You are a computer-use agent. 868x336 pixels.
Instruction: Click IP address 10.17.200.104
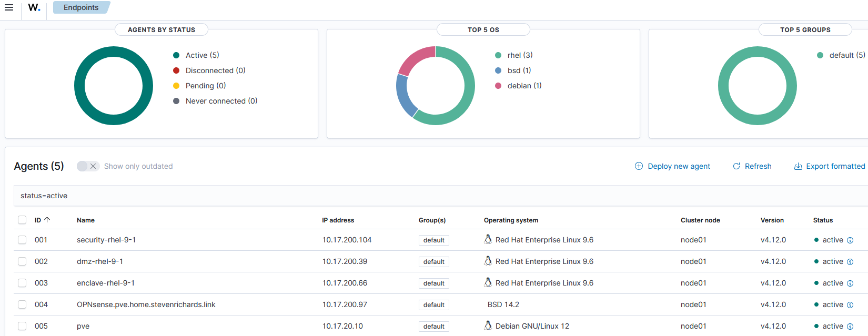(347, 240)
